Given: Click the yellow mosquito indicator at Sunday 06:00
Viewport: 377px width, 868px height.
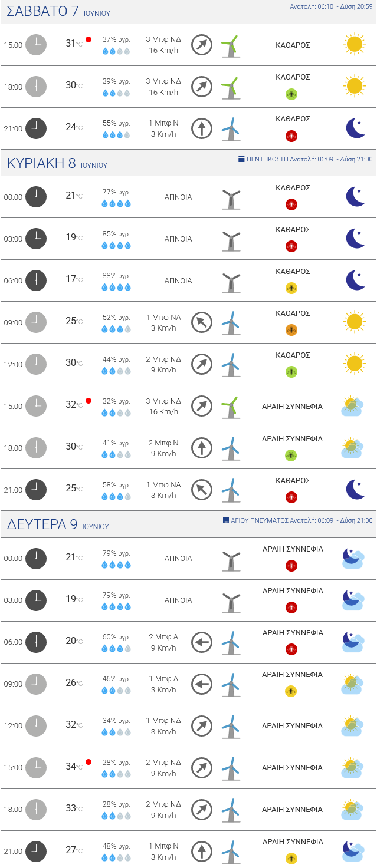Looking at the screenshot, I should (x=291, y=288).
